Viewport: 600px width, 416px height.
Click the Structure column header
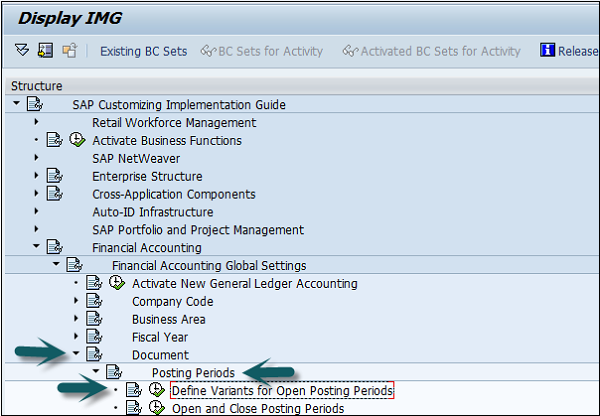tap(36, 87)
